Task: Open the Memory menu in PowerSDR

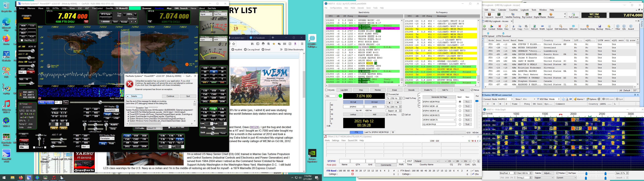Action: tap(31, 8)
